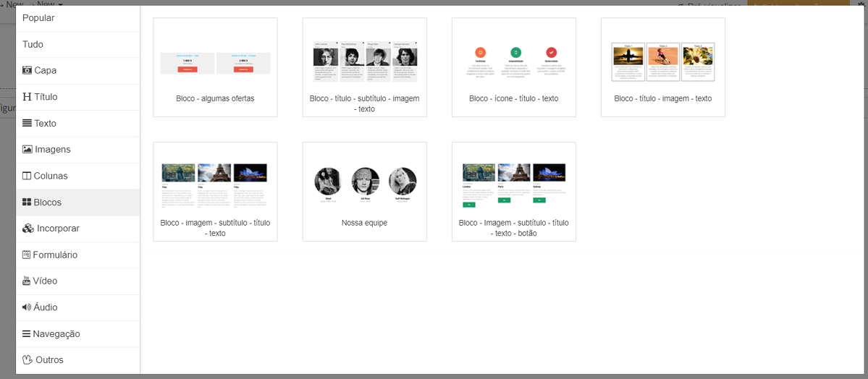Insert the 'Bloco - algumas ofertas' template

215,67
